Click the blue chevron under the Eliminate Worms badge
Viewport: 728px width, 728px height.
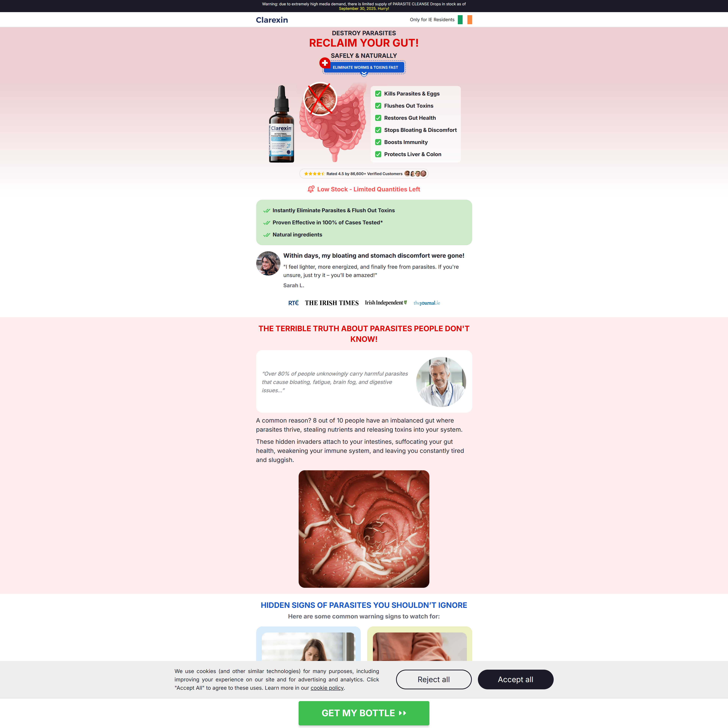click(x=364, y=74)
